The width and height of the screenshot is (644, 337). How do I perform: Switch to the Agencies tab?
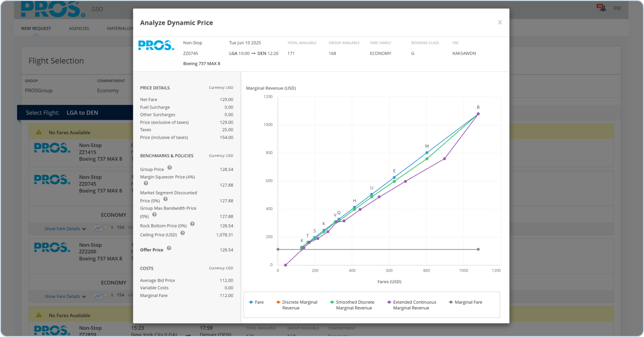(79, 28)
